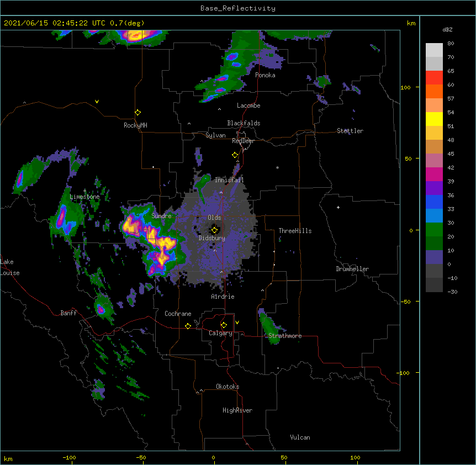The height and width of the screenshot is (465, 476).
Task: Select the Airdrie label on the map
Action: [x=223, y=297]
